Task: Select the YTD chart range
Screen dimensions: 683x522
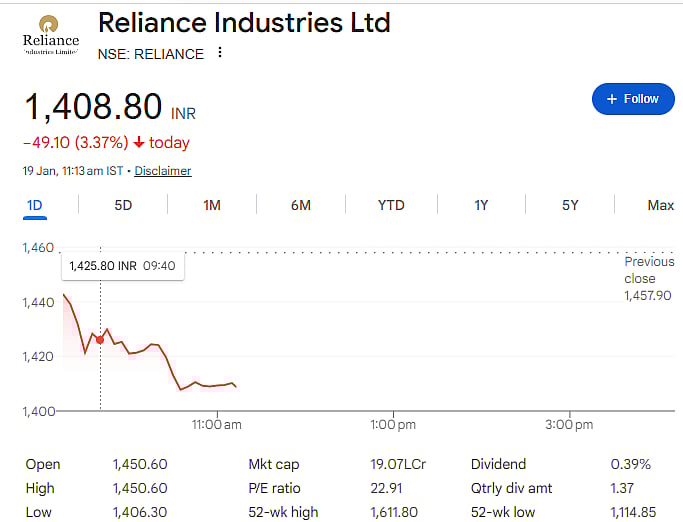Action: (391, 205)
